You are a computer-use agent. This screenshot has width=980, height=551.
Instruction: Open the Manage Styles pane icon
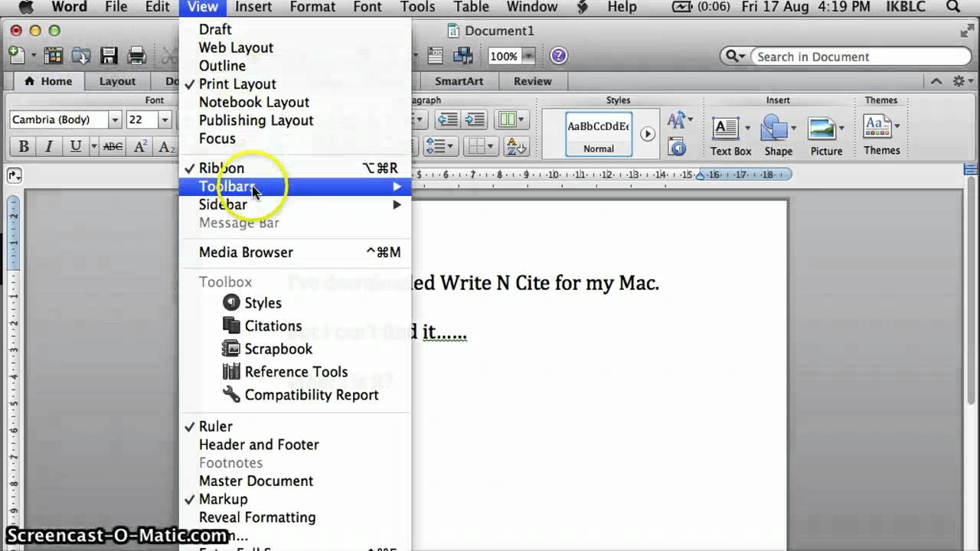click(676, 146)
